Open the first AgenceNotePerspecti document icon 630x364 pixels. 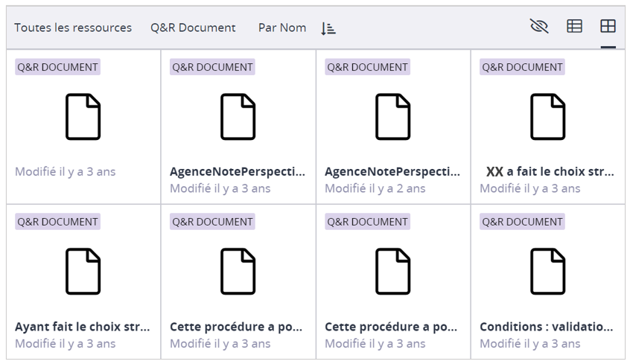tap(238, 117)
